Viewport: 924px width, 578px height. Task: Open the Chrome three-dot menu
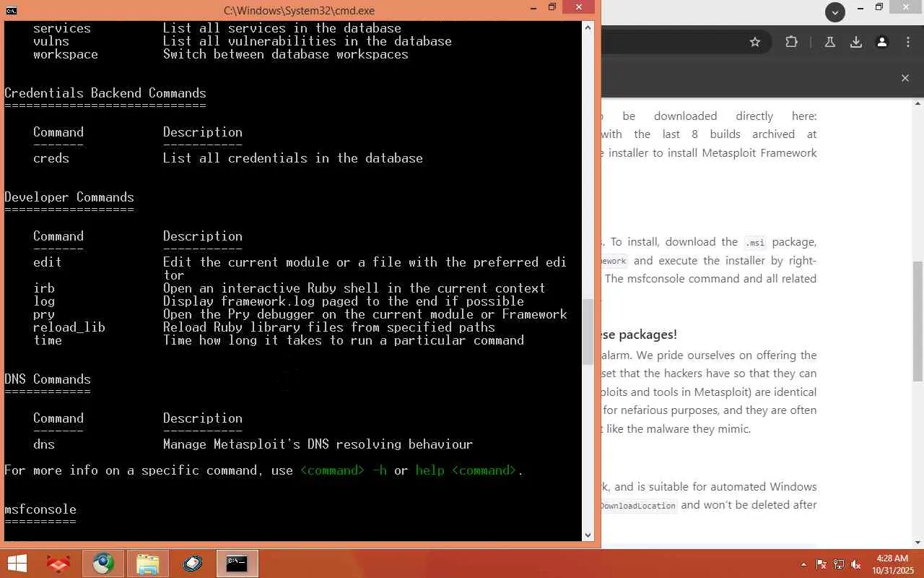908,42
